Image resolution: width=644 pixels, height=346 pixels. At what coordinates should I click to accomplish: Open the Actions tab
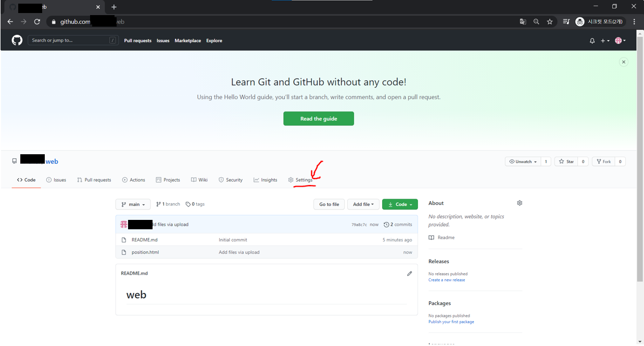134,180
